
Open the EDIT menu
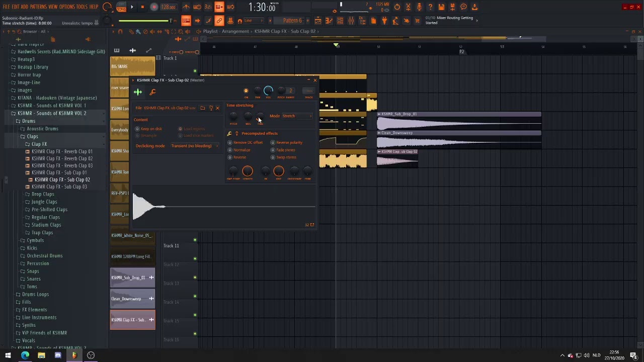click(x=16, y=7)
